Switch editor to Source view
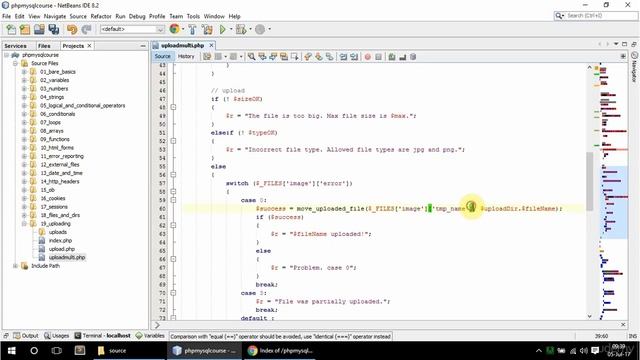Image resolution: width=640 pixels, height=360 pixels. click(x=162, y=56)
